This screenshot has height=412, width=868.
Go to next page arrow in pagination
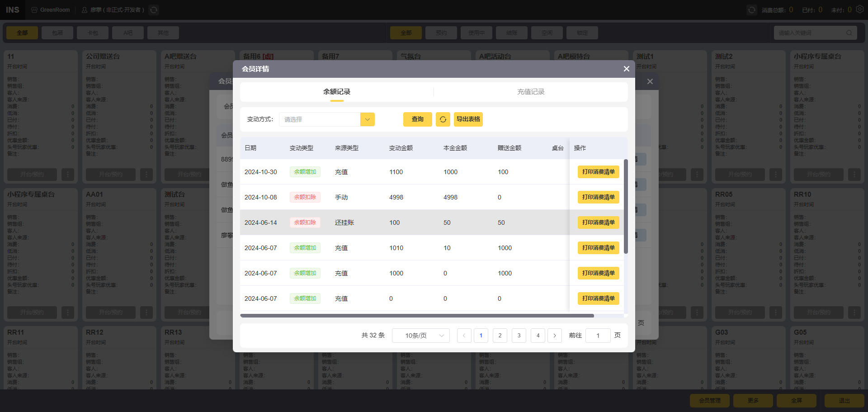(555, 336)
